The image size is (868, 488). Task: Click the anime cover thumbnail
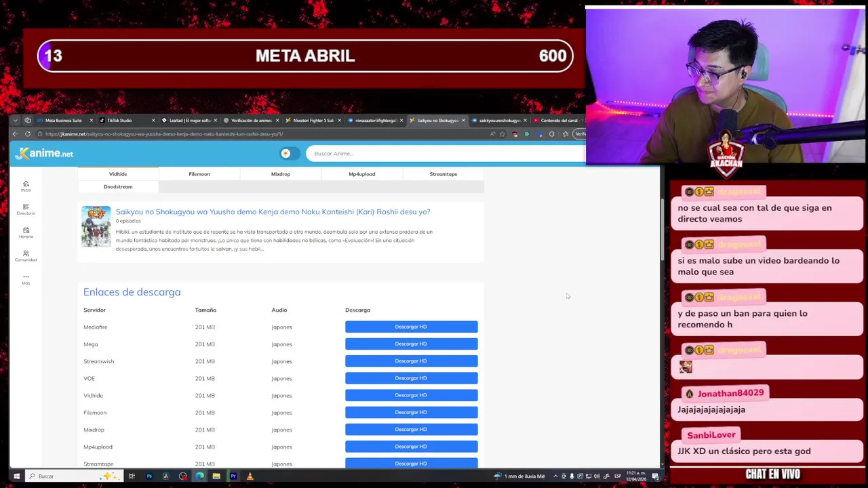click(x=96, y=226)
